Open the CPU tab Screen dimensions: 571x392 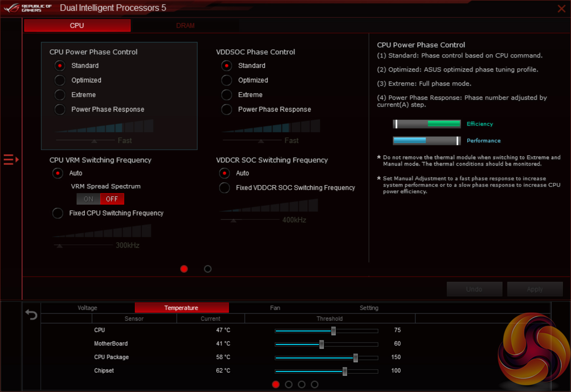(77, 26)
